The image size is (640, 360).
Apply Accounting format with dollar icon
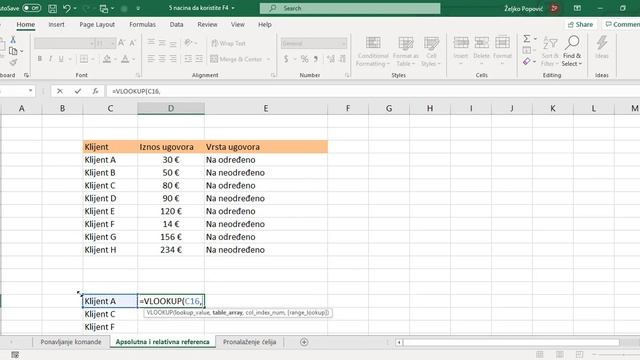click(286, 59)
